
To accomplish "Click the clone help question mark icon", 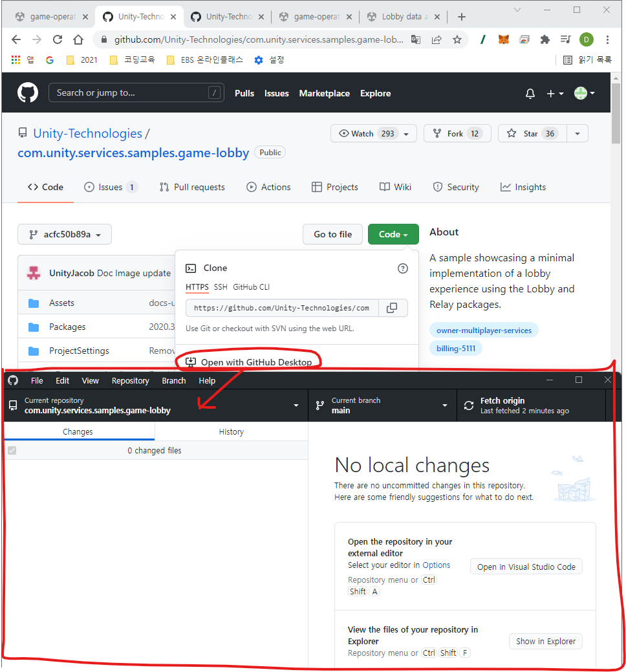I will [x=403, y=268].
